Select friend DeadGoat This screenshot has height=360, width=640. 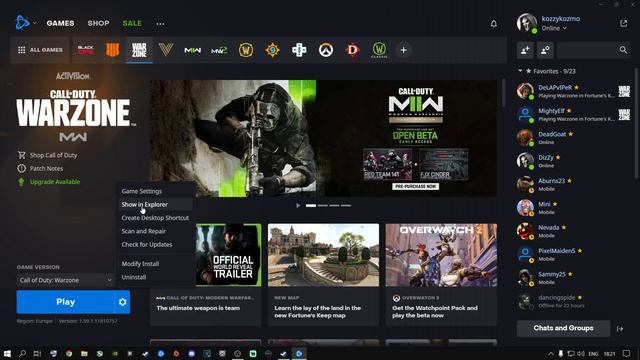[x=573, y=138]
